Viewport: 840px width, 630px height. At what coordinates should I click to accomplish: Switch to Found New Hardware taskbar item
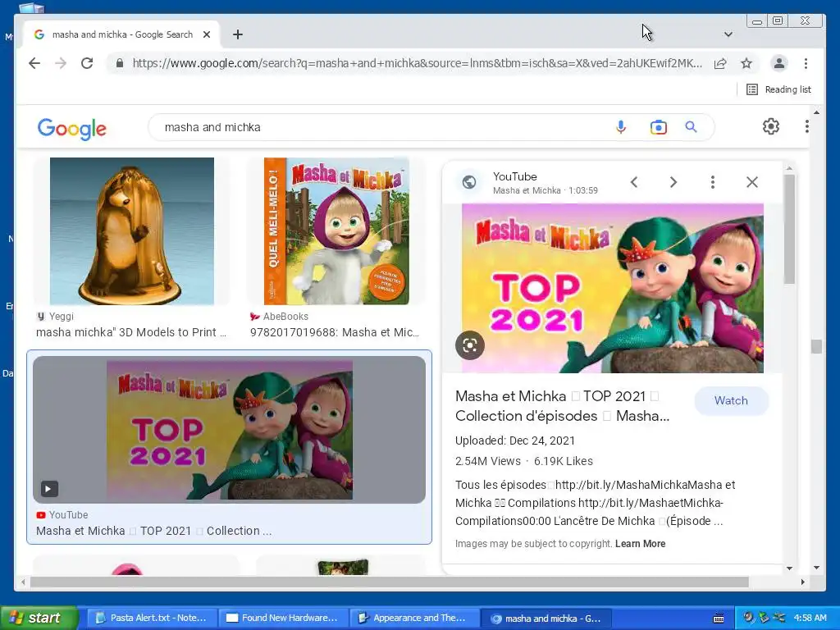(283, 618)
